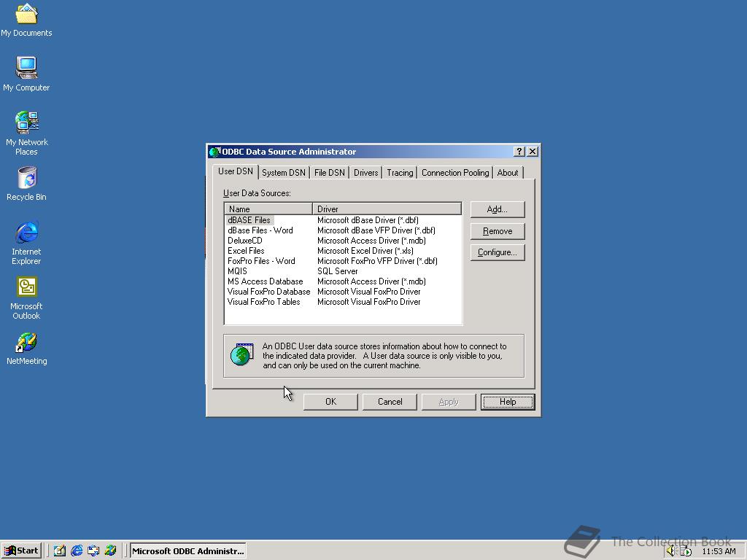Click the Show Desktop quick launch icon
This screenshot has width=747, height=560.
tap(60, 551)
